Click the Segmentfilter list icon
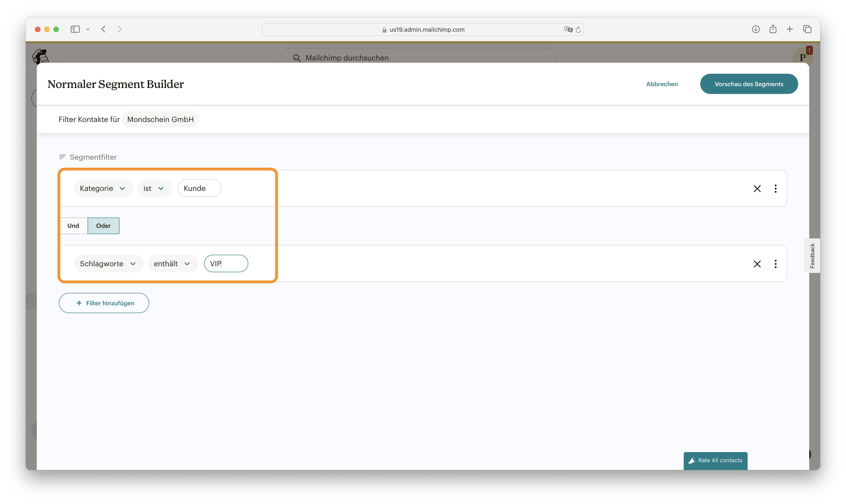 pos(62,157)
